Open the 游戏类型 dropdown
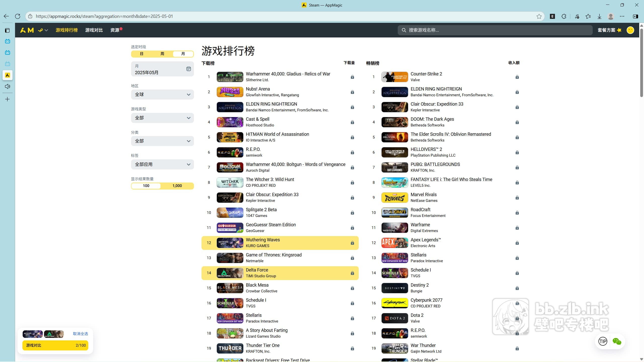Screen dimensions: 644x362 point(162,118)
